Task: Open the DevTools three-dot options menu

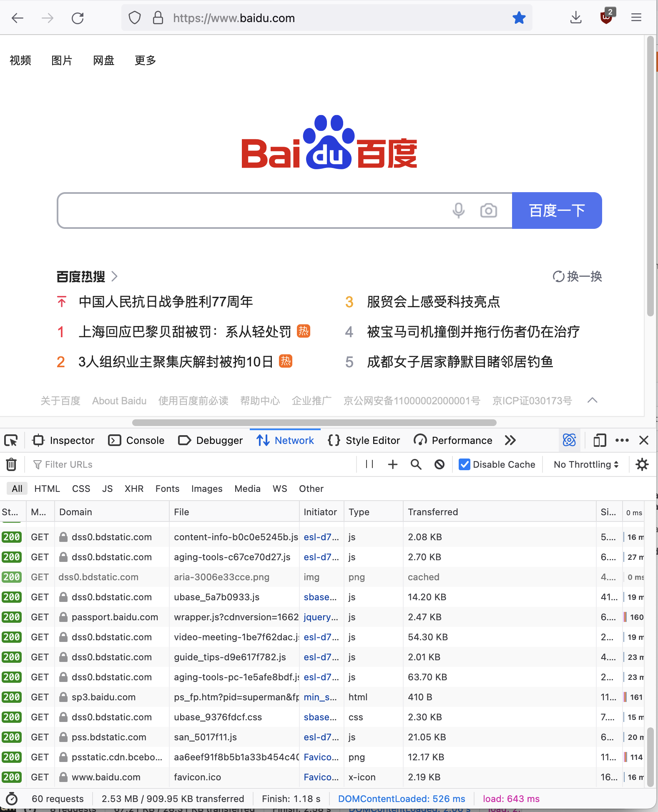Action: 622,441
